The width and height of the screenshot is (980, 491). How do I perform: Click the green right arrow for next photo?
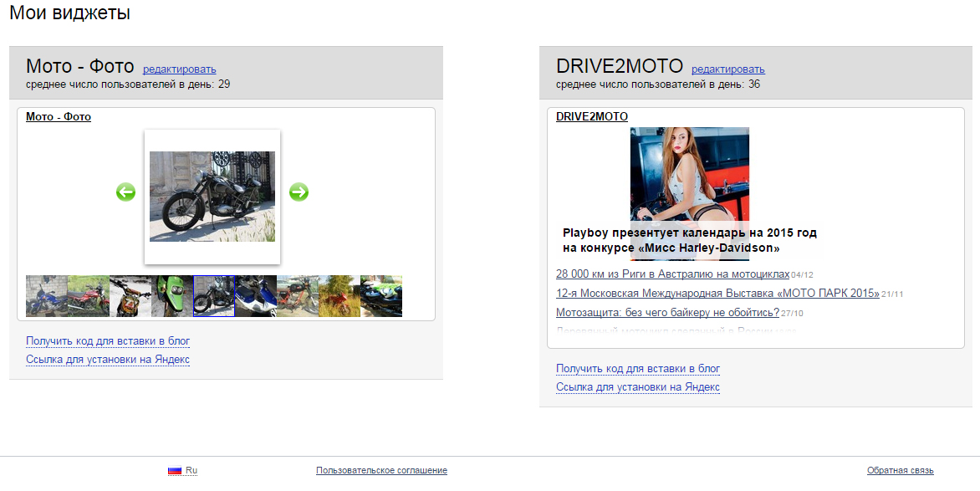(x=299, y=192)
